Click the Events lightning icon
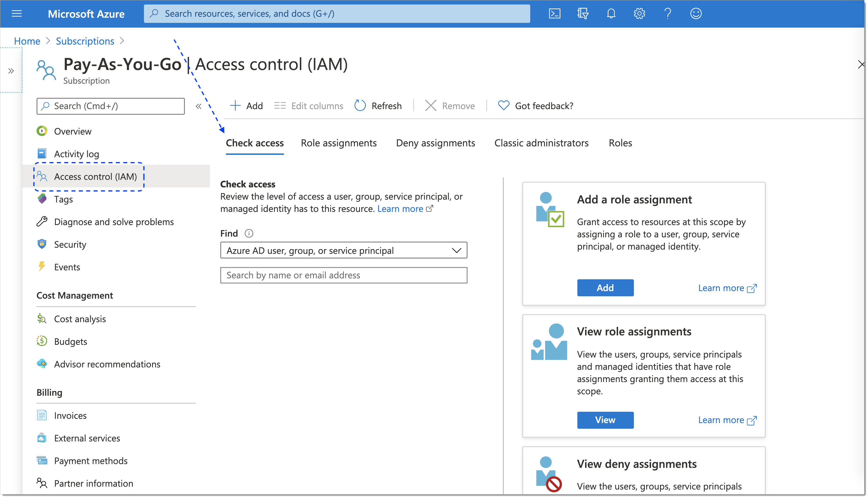 pos(42,267)
